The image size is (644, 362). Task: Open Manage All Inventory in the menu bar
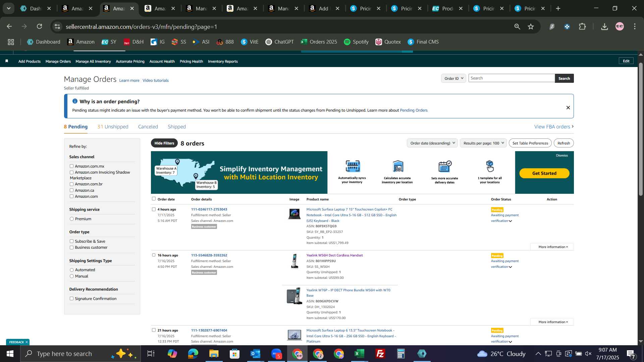(x=93, y=61)
